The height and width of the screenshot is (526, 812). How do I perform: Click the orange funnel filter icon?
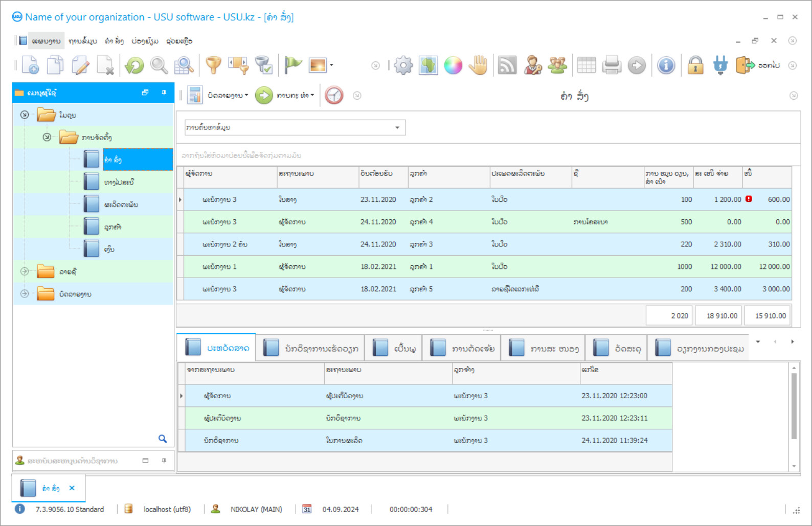pos(213,65)
